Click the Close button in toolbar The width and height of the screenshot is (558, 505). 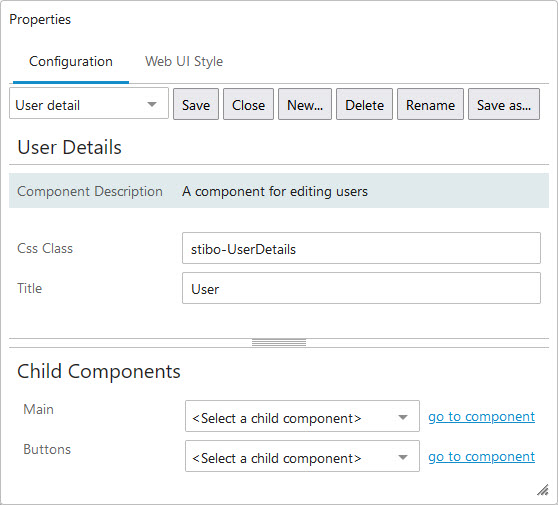248,104
